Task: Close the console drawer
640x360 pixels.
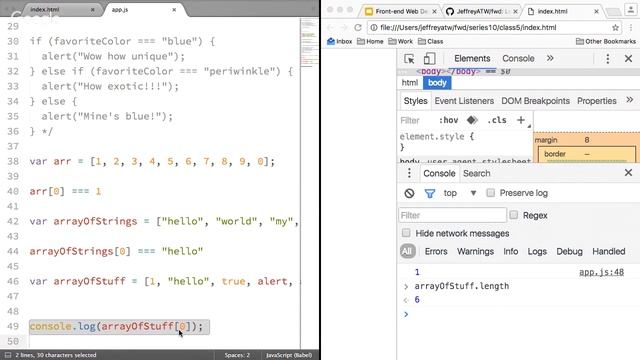Action: 628,173
